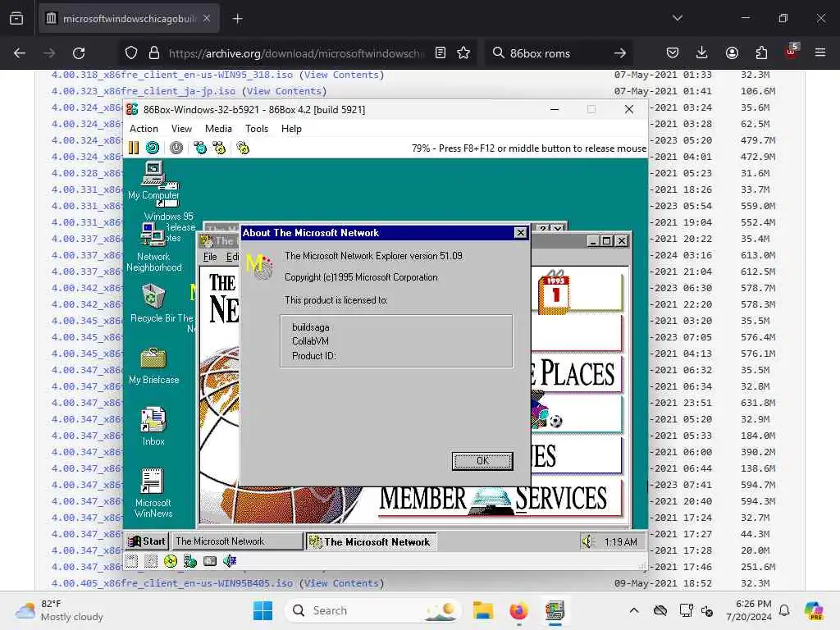Open weather widget showing 82°F

point(59,610)
